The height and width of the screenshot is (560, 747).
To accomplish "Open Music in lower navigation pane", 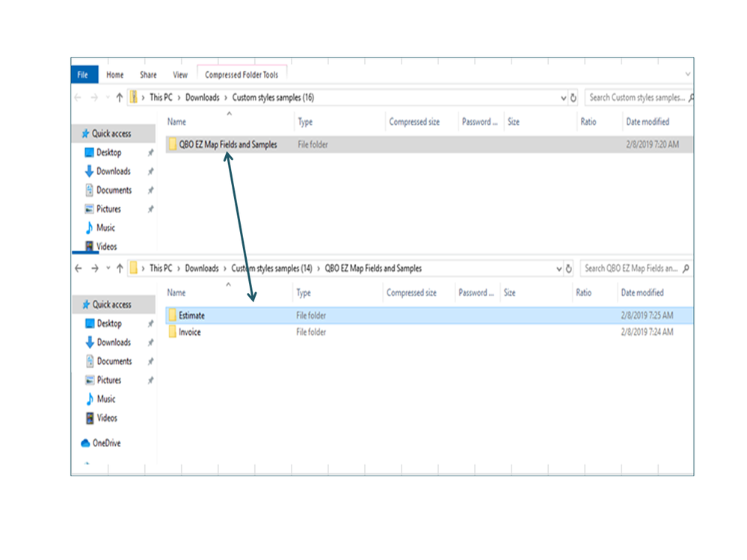I will click(x=106, y=399).
